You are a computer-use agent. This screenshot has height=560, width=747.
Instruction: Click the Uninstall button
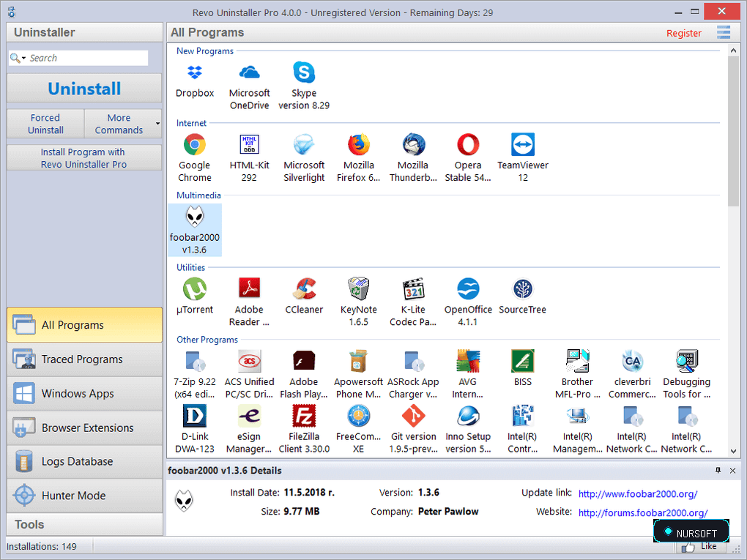pyautogui.click(x=84, y=88)
